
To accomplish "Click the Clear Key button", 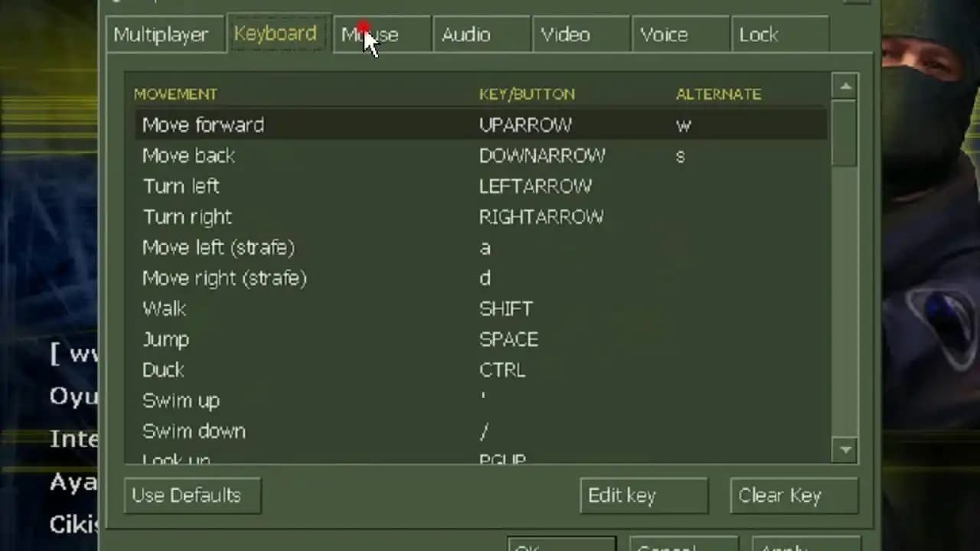I will 794,496.
